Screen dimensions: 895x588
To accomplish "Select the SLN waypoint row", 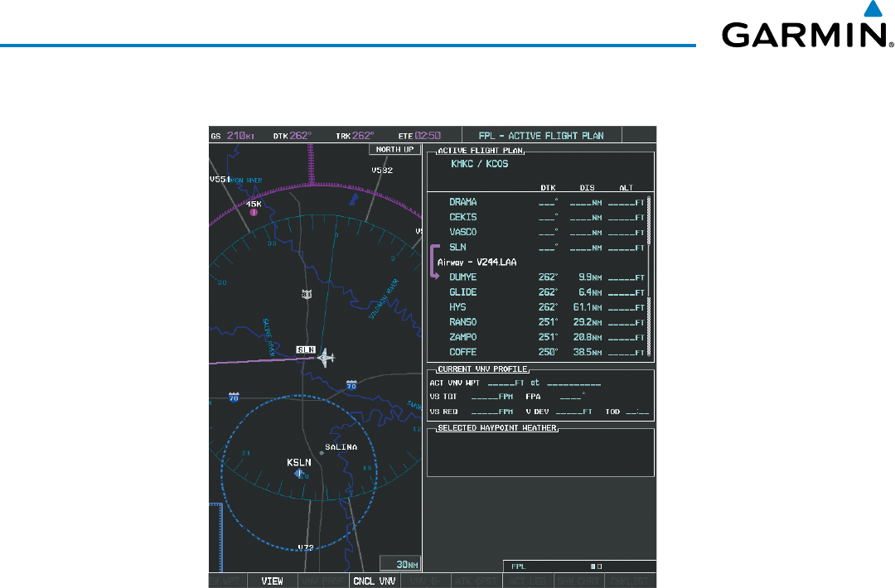I will point(540,247).
